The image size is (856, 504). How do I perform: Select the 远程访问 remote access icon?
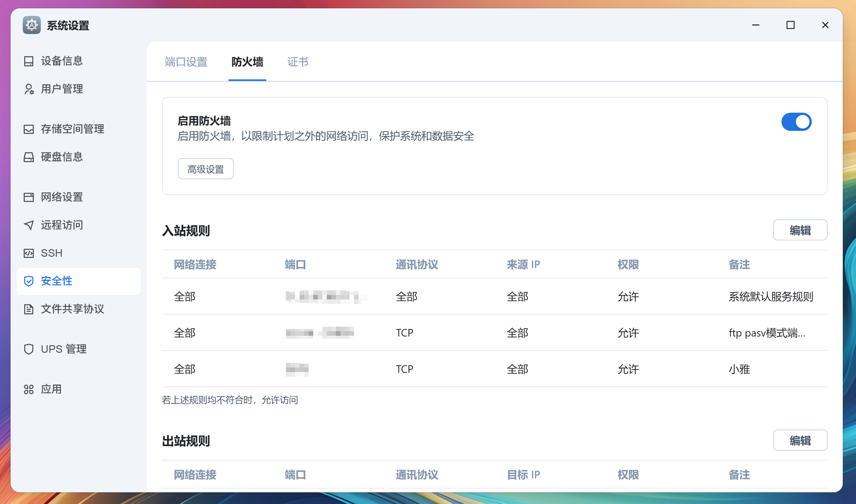click(x=29, y=225)
